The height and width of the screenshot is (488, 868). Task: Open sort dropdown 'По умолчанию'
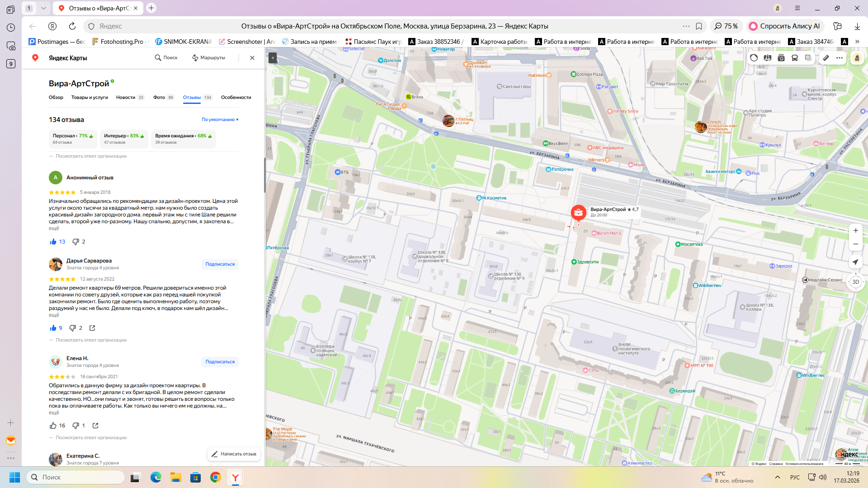click(220, 120)
